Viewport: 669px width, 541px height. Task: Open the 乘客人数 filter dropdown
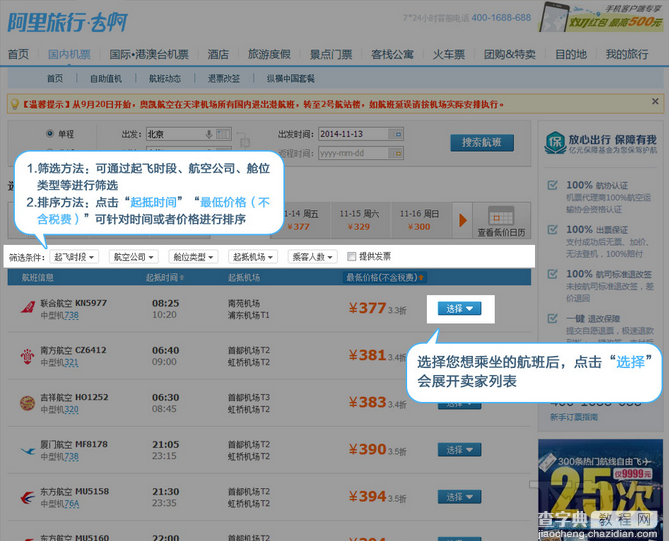(312, 257)
